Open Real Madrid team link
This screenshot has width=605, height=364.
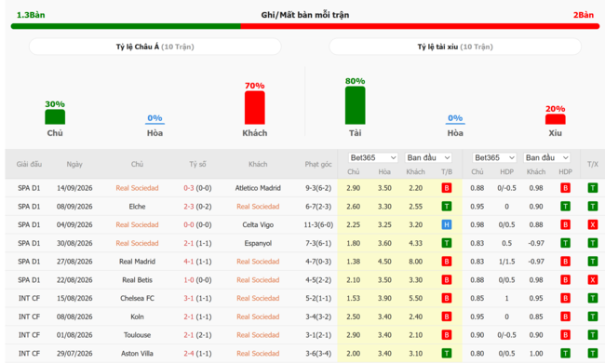137,262
